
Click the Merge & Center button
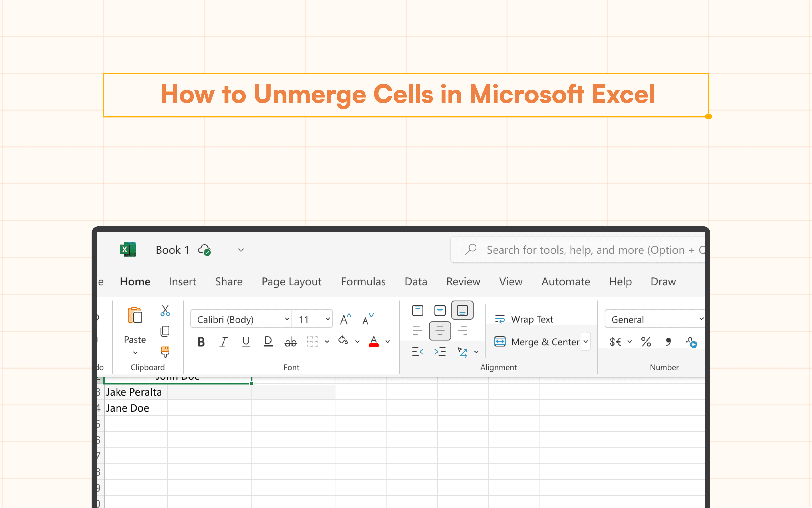tap(537, 342)
